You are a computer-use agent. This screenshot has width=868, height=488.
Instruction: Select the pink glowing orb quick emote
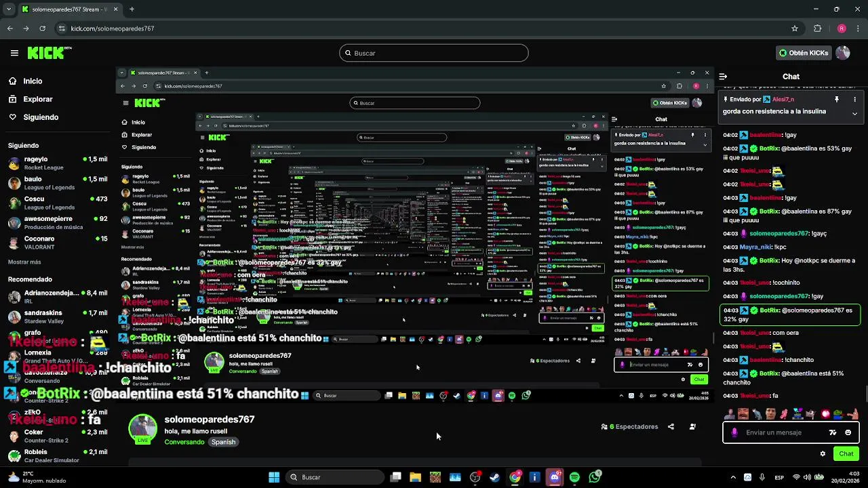[826, 413]
